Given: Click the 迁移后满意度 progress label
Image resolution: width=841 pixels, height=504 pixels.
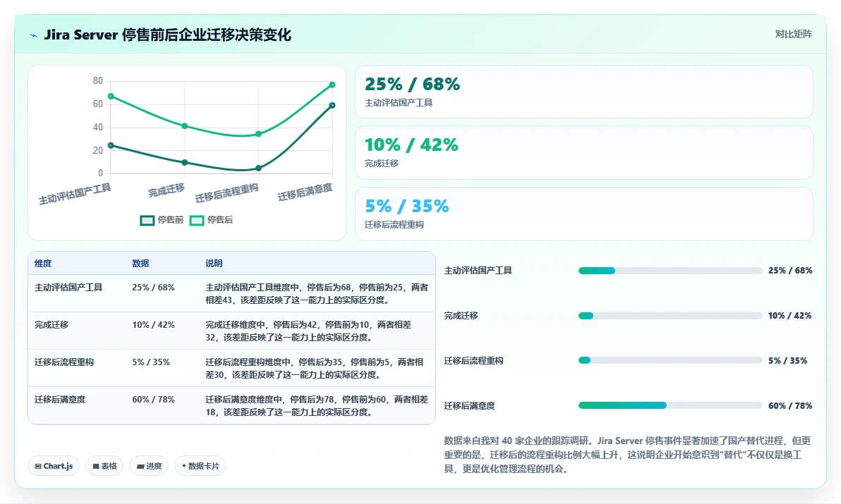Looking at the screenshot, I should click(x=469, y=406).
